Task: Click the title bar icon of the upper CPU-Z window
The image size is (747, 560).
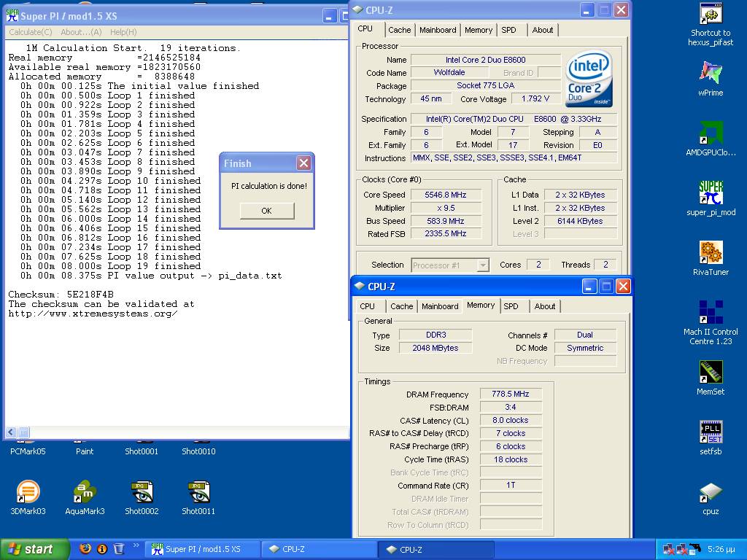Action: coord(357,10)
